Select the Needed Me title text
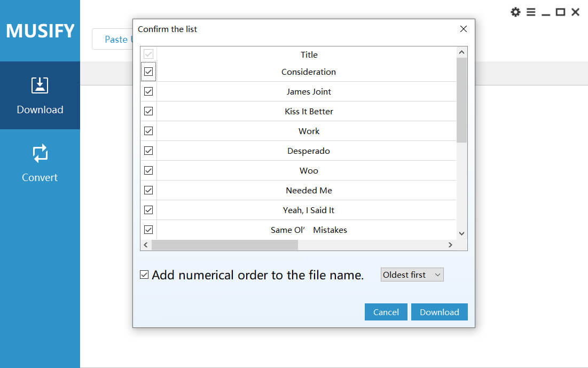Viewport: 588px width, 368px height. coord(309,190)
